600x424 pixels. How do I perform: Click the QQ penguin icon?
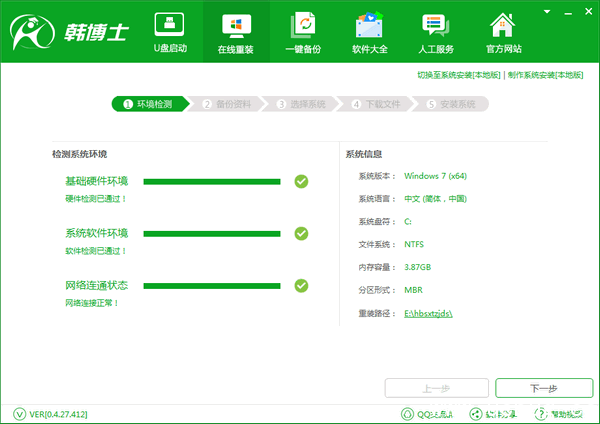point(407,414)
